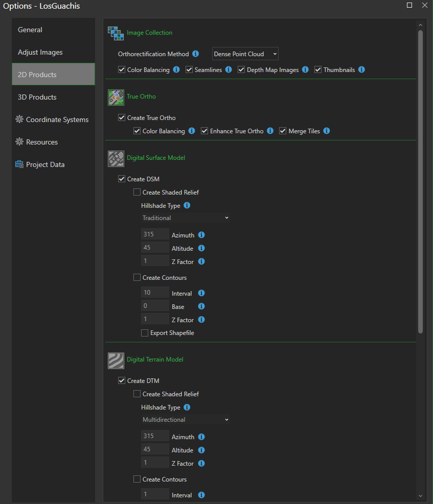Enable Create Shaded Relief under DSM
Screen dimensions: 433x504
point(137,193)
